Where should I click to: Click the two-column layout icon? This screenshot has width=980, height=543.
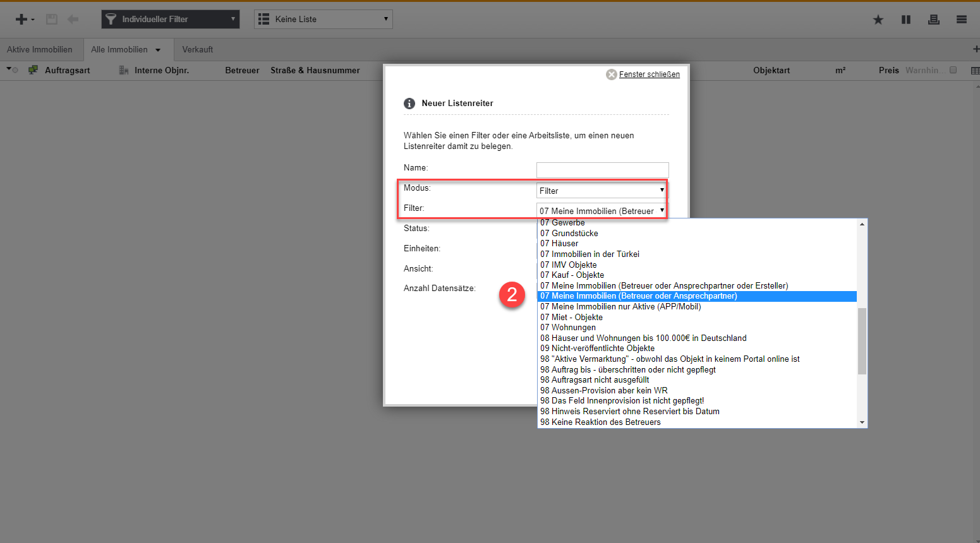click(x=906, y=20)
